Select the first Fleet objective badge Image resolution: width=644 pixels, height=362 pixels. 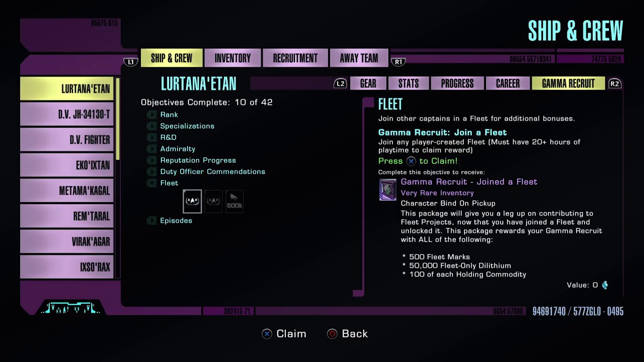192,201
